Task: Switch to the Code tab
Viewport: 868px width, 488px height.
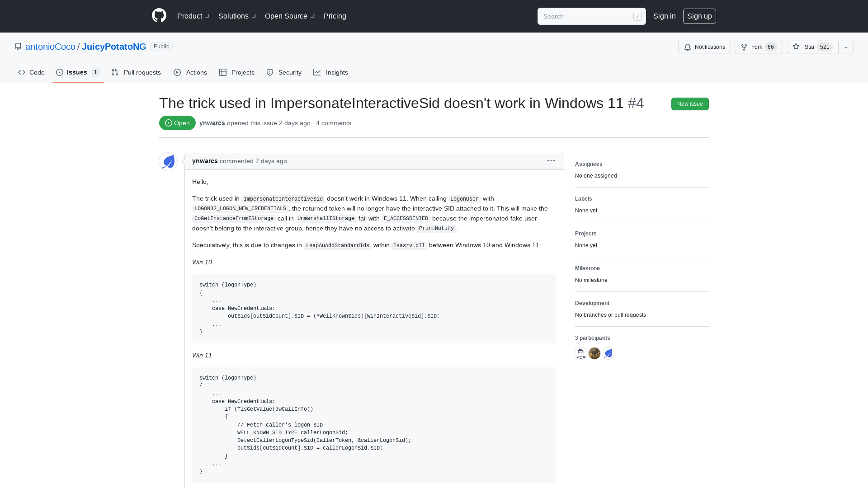Action: tap(31, 72)
